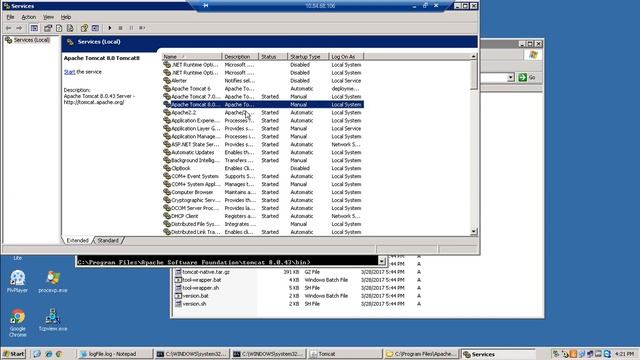Click the gear icon of Apache2.2 service
Screen dimensions: 640x360
tap(167, 112)
